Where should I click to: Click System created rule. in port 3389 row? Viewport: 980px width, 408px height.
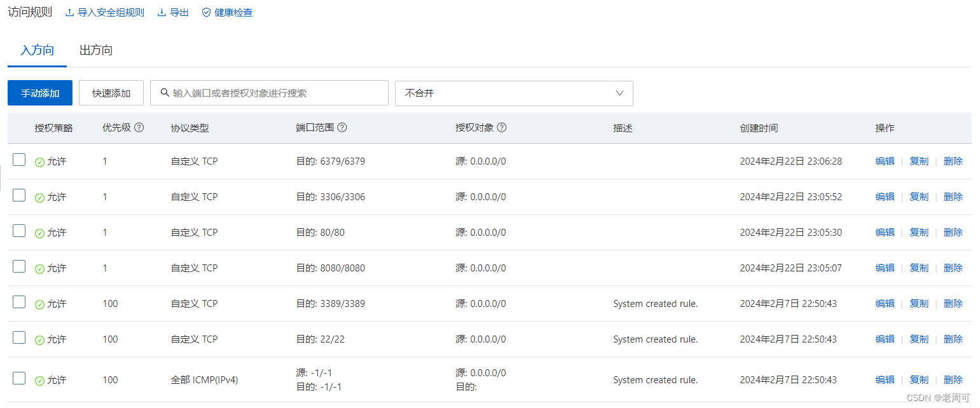point(656,304)
